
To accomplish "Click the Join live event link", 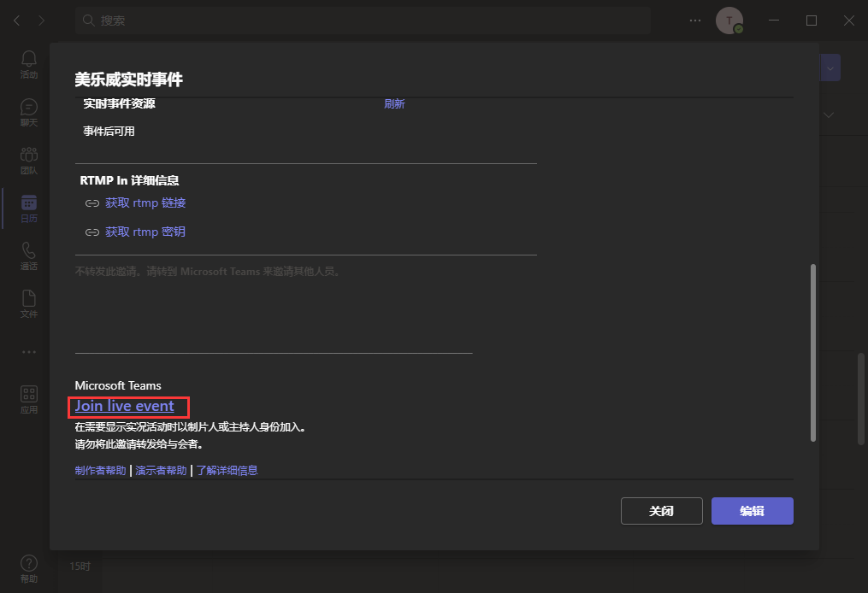I will pyautogui.click(x=125, y=406).
